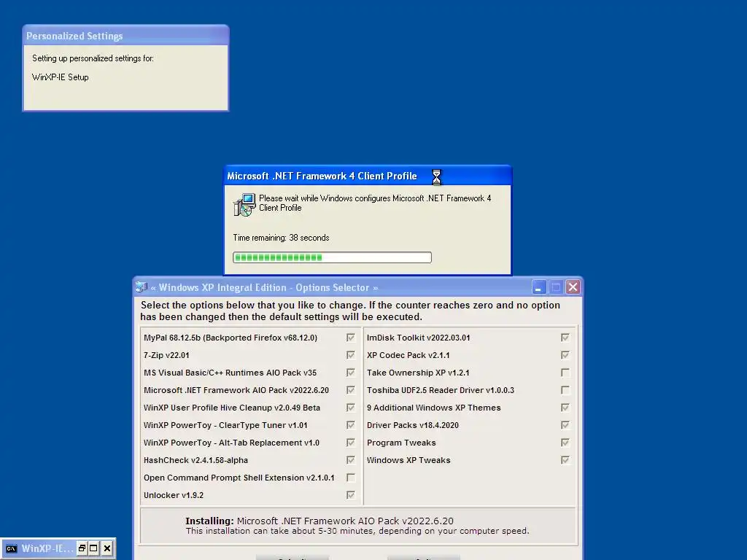Toggle Alt-Tab Replacement v1.0 checkbox
This screenshot has height=560, width=747.
(x=351, y=443)
